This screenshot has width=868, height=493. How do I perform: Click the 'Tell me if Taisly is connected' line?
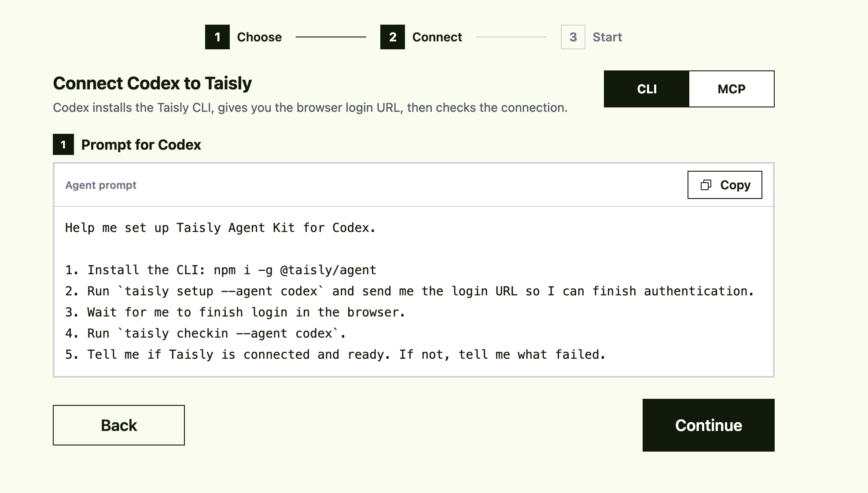(335, 355)
